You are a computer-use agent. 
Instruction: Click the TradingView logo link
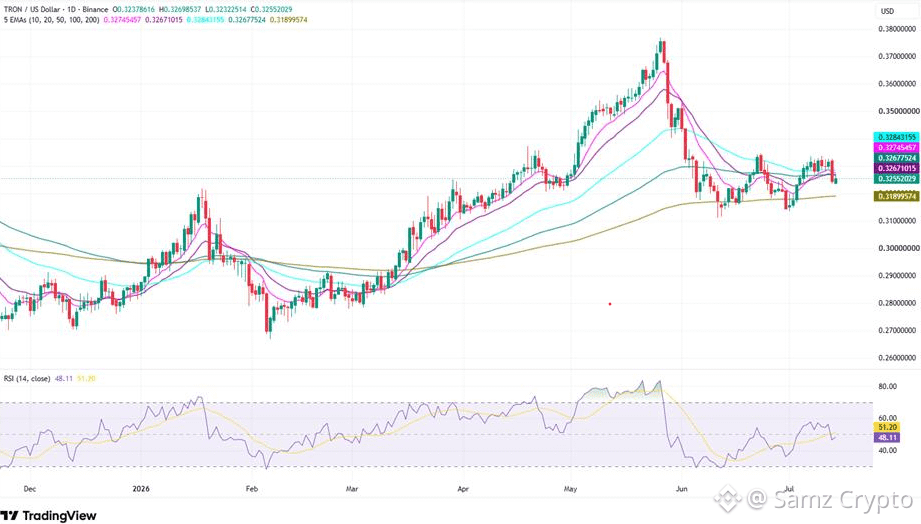click(x=49, y=516)
